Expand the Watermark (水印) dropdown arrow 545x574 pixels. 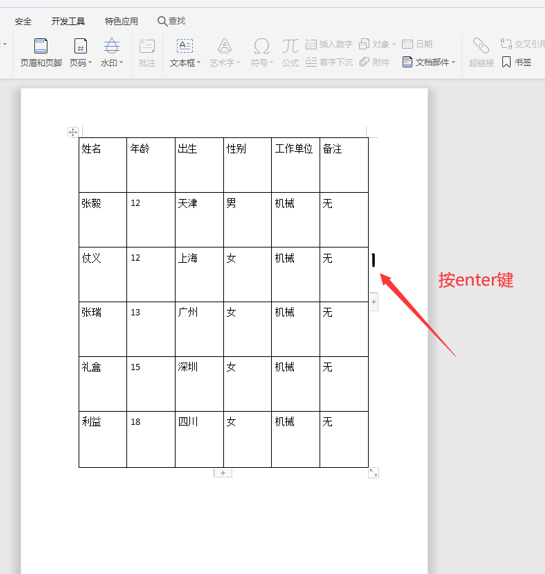click(x=121, y=63)
